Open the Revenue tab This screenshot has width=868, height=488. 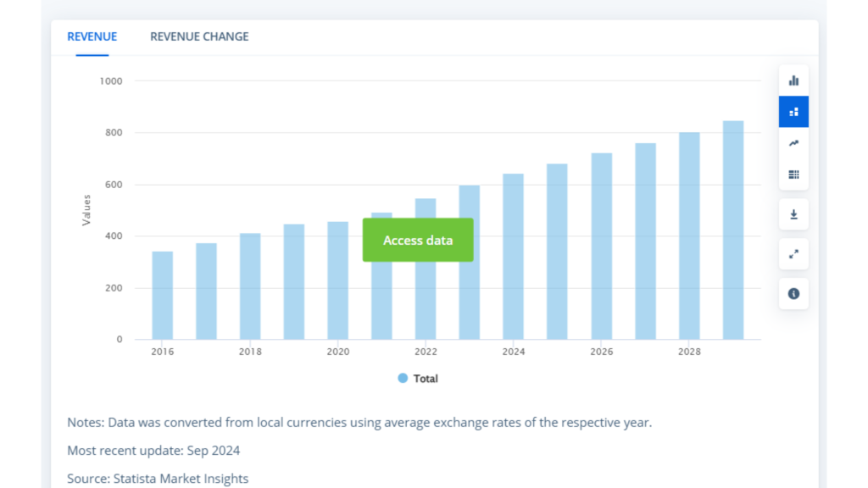(92, 36)
